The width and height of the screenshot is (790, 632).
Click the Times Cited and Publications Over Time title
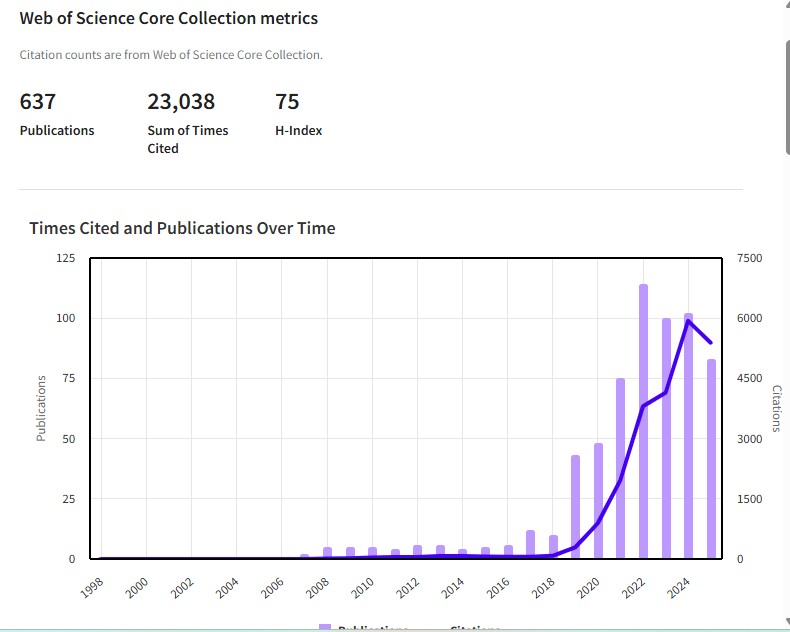click(182, 228)
